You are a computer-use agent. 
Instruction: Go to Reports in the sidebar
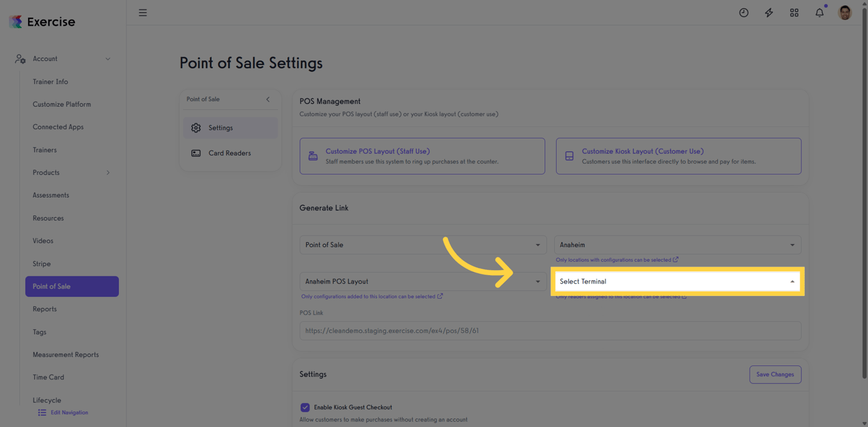click(x=44, y=309)
